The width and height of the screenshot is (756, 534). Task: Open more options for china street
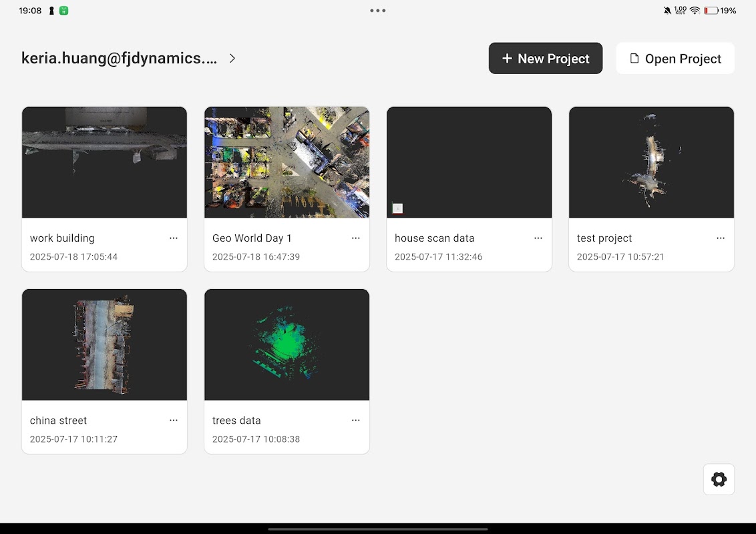tap(174, 421)
